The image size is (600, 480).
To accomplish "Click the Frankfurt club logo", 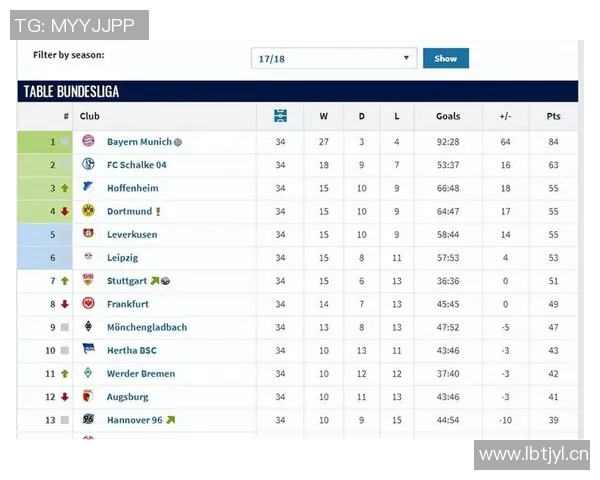I will (x=88, y=304).
